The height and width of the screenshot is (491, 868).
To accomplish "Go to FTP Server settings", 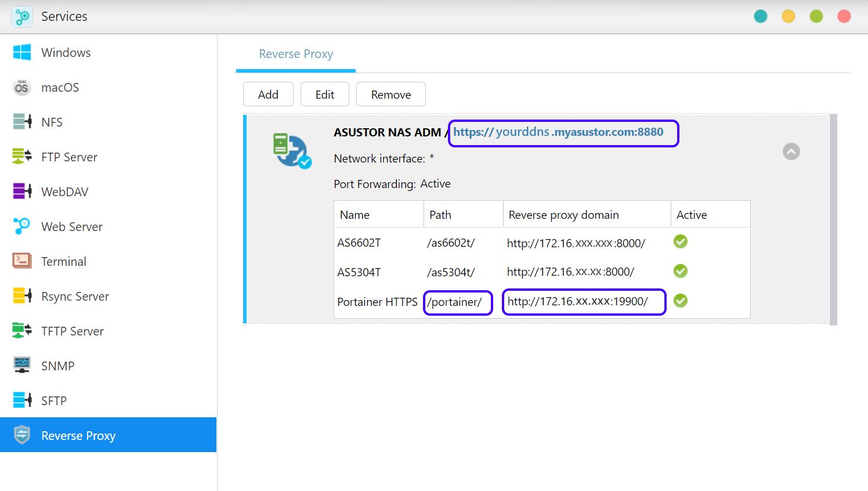I will click(x=108, y=157).
